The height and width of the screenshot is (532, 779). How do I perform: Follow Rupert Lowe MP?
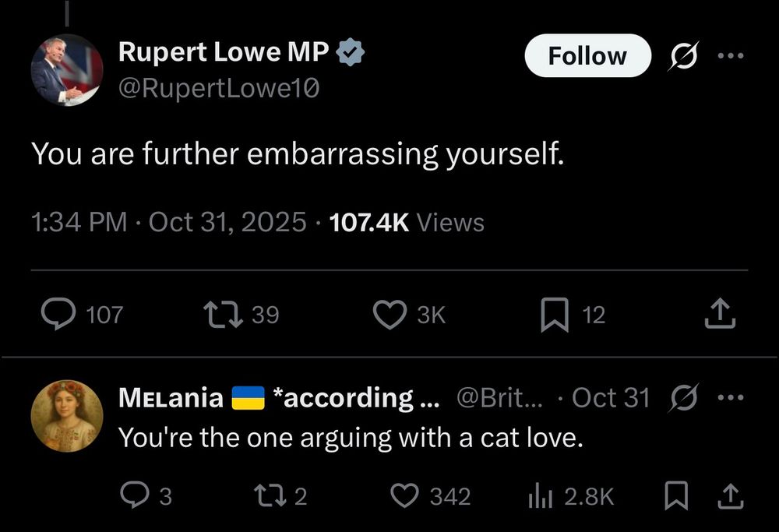point(587,55)
